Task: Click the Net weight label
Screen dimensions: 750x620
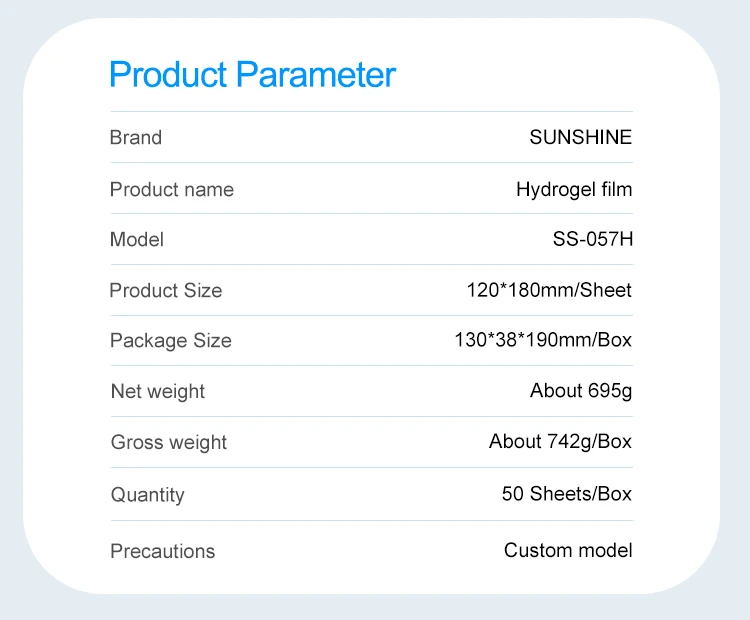Action: point(157,392)
